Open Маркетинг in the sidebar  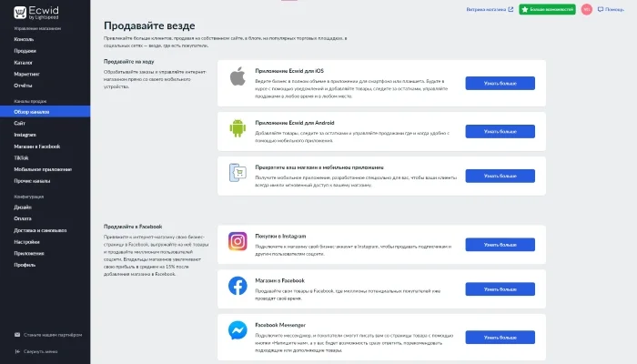26,74
